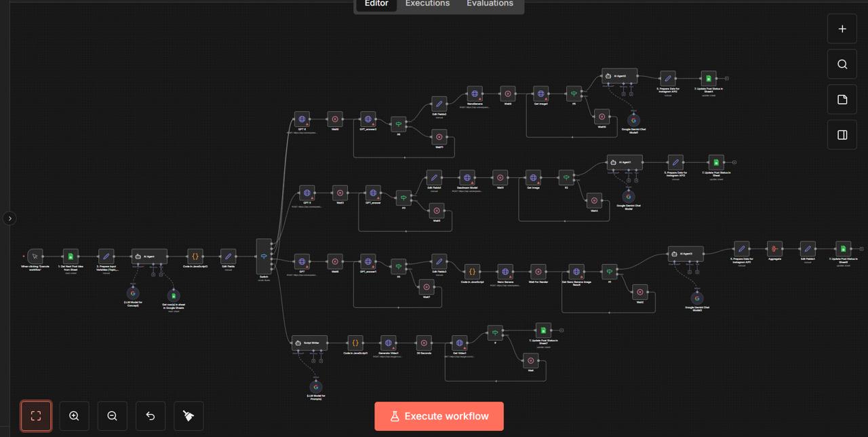Click the zoom to fit canvas button

[x=36, y=416]
